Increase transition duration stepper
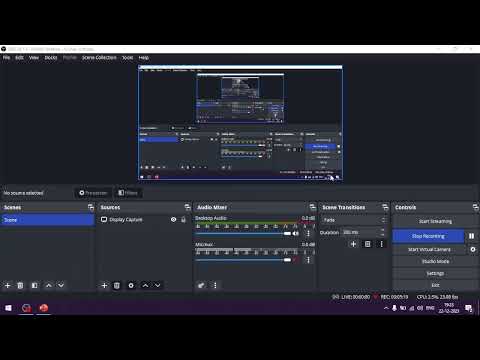Image resolution: width=480 pixels, height=360 pixels. pos(383,230)
